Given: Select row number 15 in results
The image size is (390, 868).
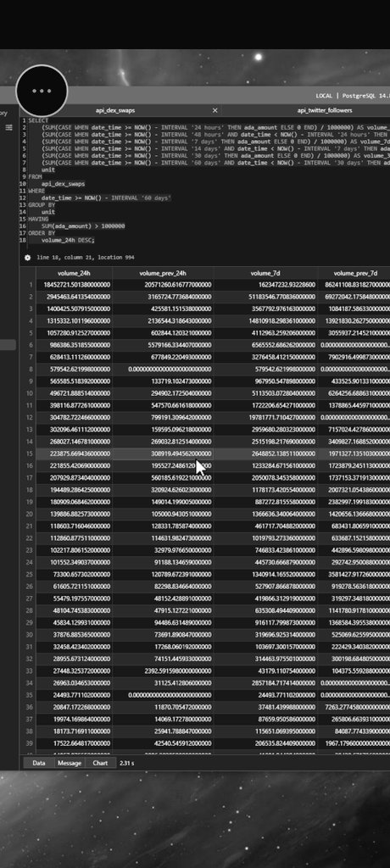Looking at the screenshot, I should click(30, 453).
